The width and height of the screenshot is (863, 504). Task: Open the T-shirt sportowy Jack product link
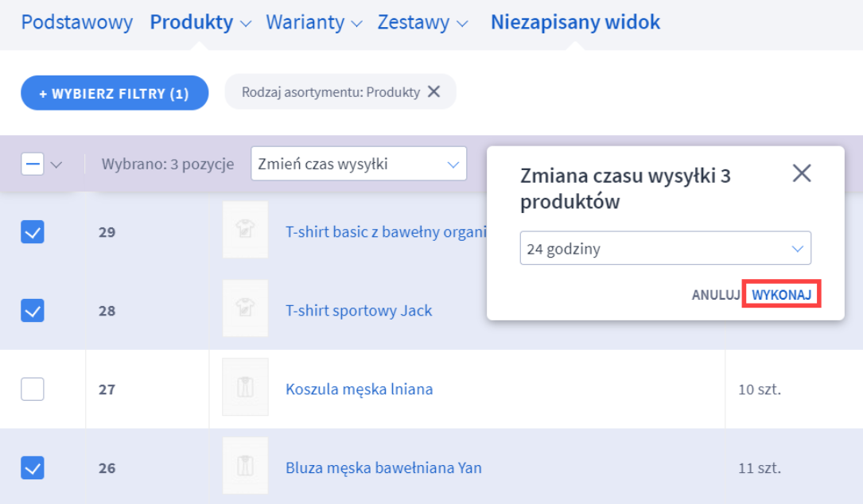tap(356, 310)
